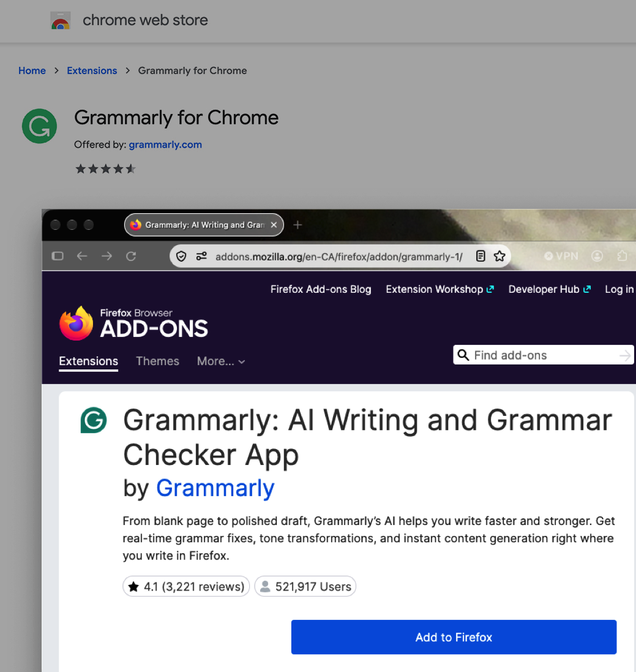Click the Firefox icon on the tab
This screenshot has width=636, height=672.
(136, 225)
